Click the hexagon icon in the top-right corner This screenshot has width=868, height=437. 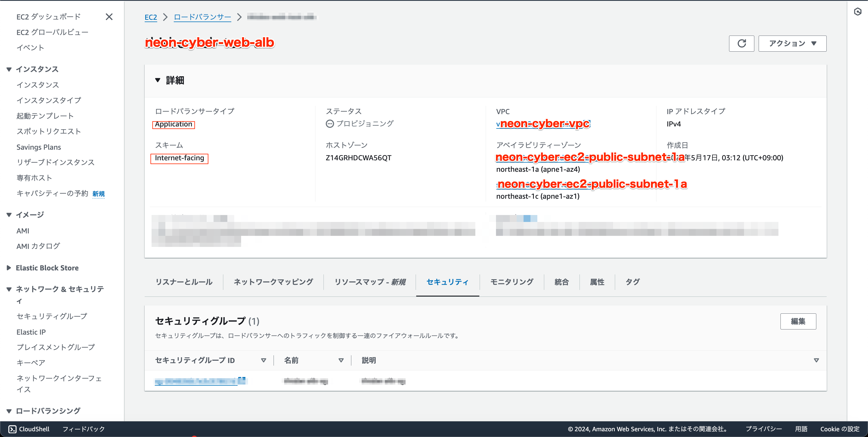pos(857,12)
